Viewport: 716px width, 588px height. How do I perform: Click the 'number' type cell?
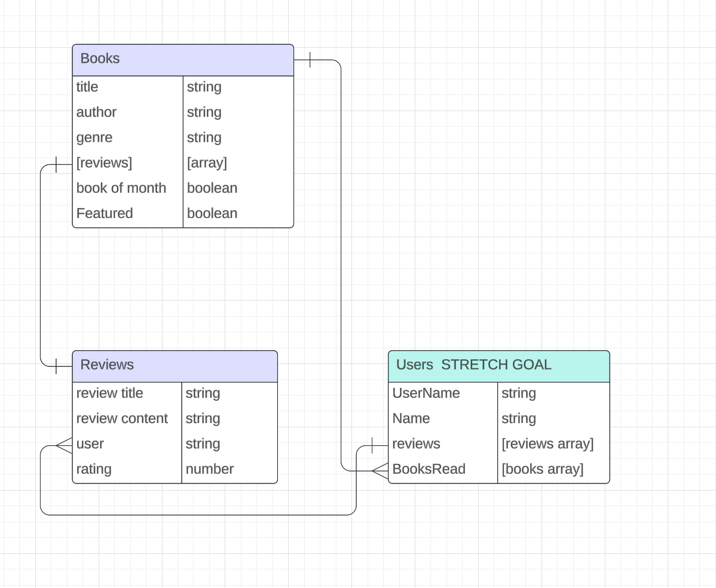[x=210, y=469]
